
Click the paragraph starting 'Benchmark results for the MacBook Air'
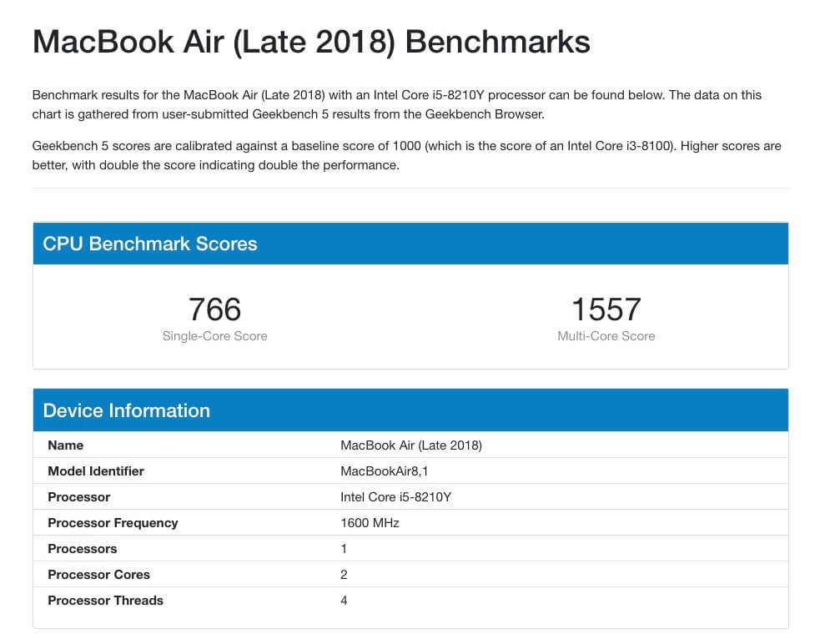click(397, 104)
